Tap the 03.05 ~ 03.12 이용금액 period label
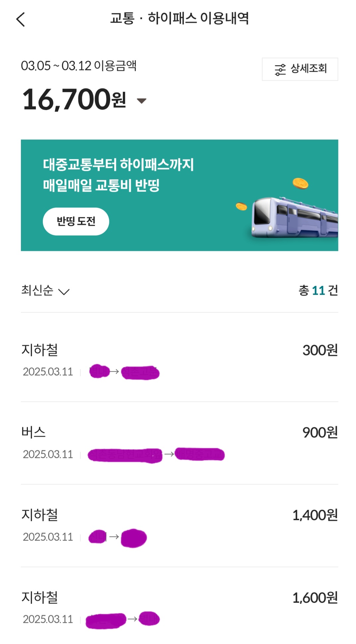The height and width of the screenshot is (644, 356). coord(79,66)
